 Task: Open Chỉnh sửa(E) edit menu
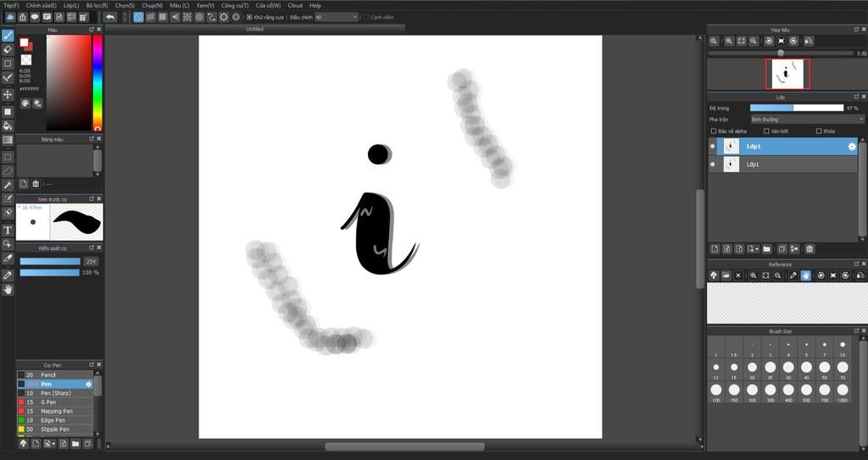[x=41, y=5]
